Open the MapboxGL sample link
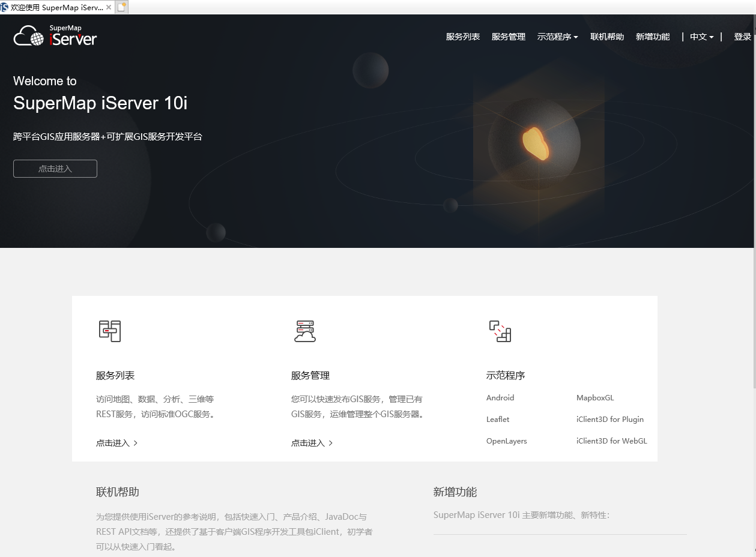Viewport: 756px width, 557px height. click(x=595, y=398)
